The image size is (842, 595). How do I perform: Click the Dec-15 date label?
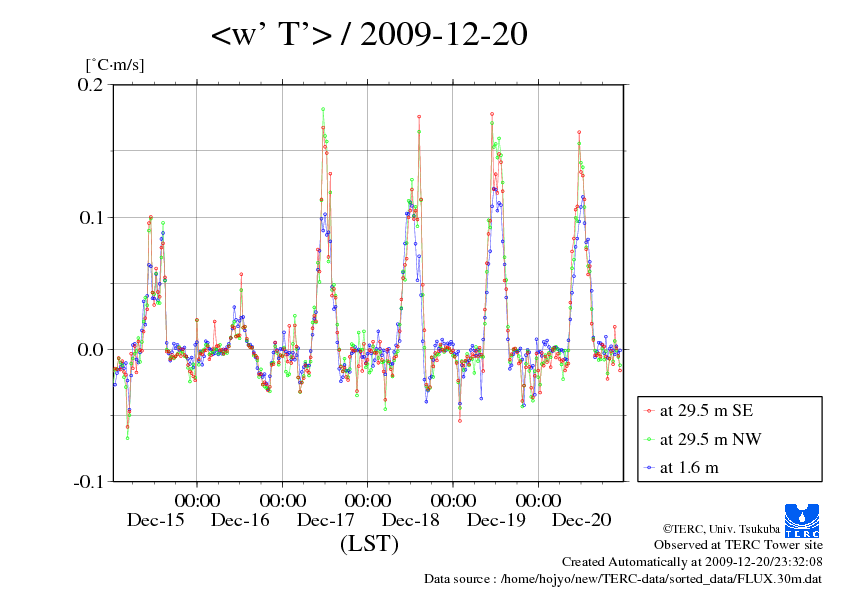click(x=155, y=520)
